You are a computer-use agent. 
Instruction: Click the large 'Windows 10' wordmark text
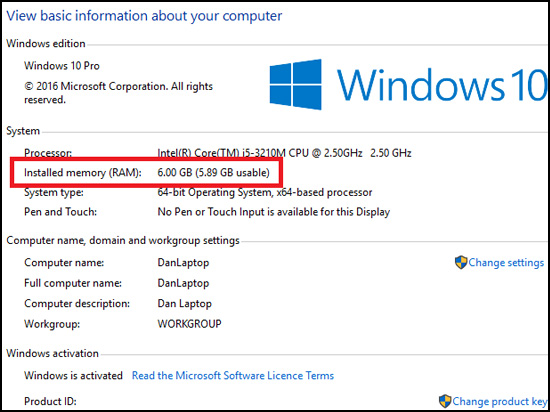442,85
